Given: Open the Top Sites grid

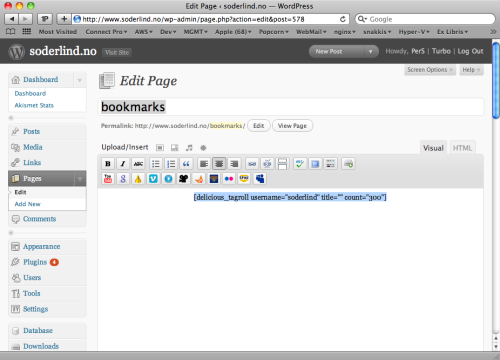Looking at the screenshot, I should click(x=27, y=32).
